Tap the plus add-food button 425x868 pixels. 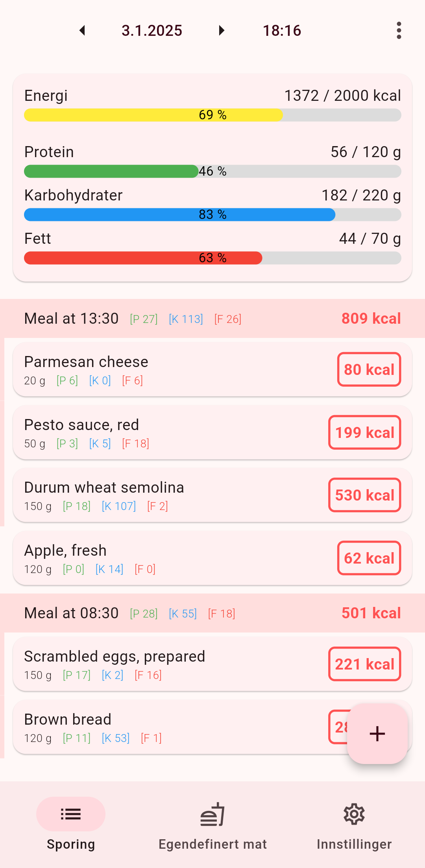(x=377, y=734)
